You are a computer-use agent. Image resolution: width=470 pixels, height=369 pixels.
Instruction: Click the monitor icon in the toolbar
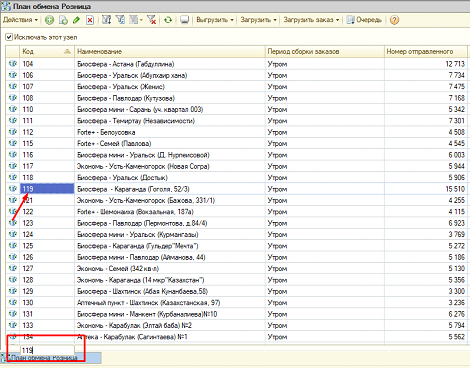184,20
